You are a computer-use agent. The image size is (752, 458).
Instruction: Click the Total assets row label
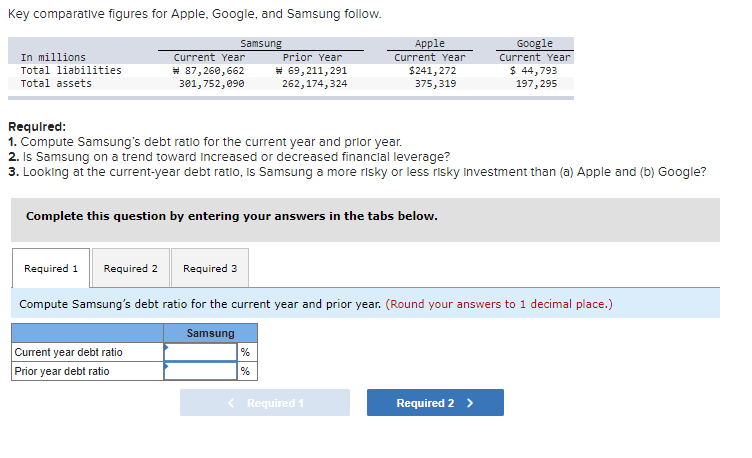[56, 83]
